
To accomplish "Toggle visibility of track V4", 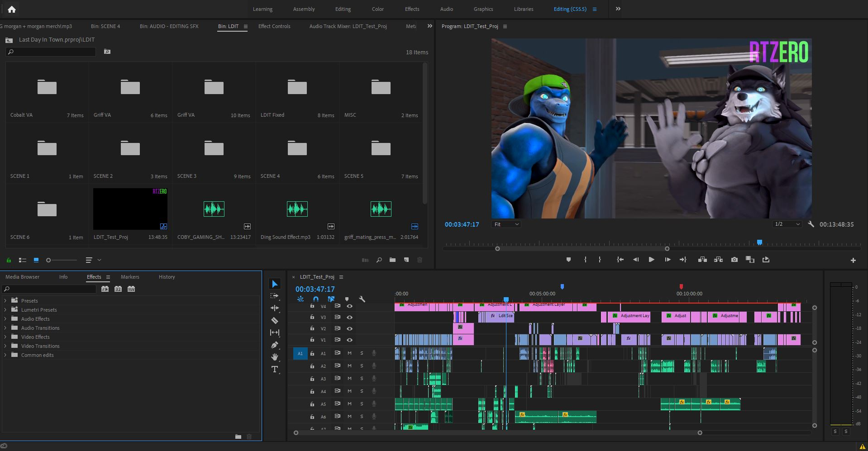I will click(349, 306).
